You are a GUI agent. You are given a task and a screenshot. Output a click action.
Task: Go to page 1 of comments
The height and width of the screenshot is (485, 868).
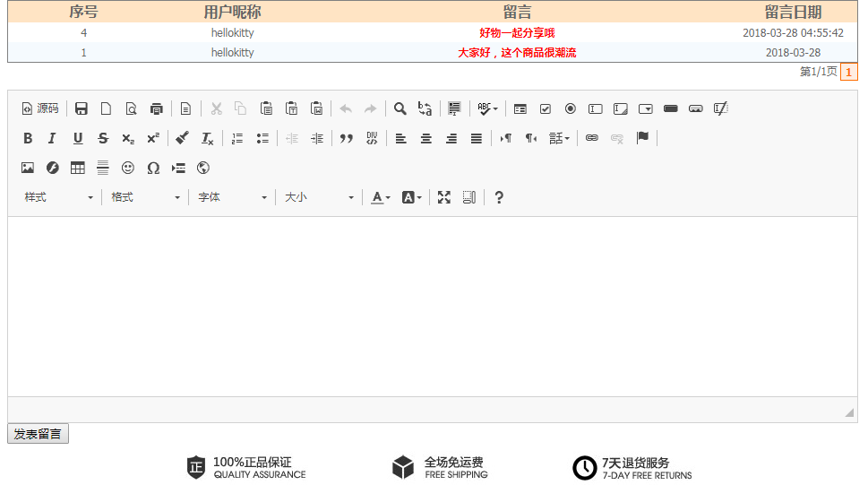point(848,72)
